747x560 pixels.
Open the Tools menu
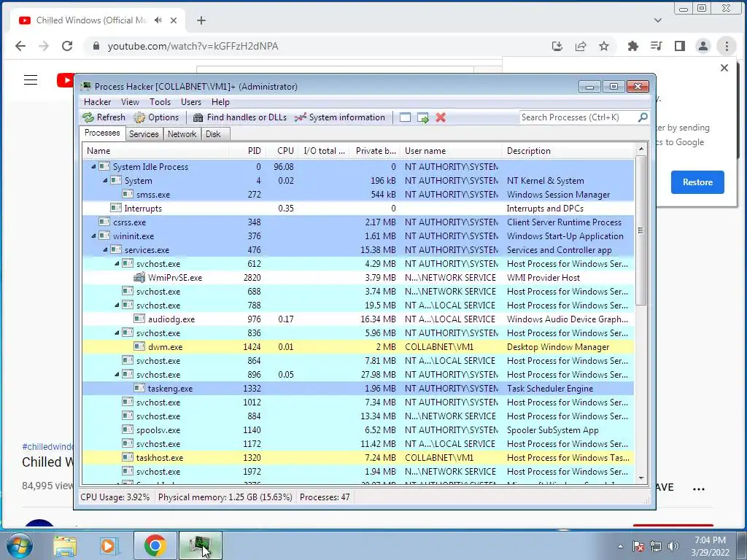point(160,102)
